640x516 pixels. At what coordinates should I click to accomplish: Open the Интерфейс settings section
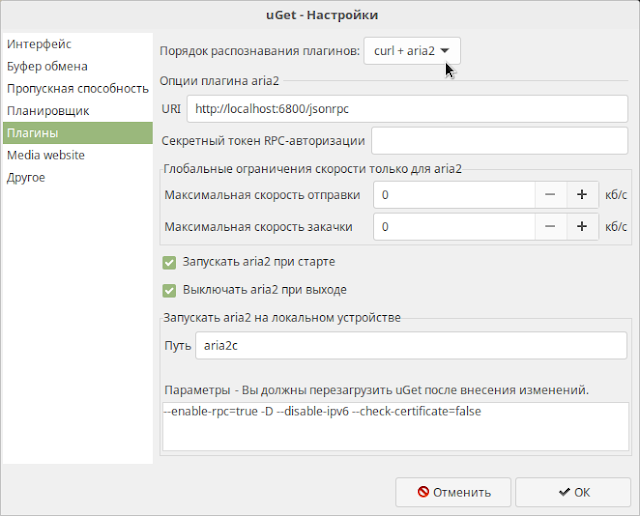[x=78, y=44]
